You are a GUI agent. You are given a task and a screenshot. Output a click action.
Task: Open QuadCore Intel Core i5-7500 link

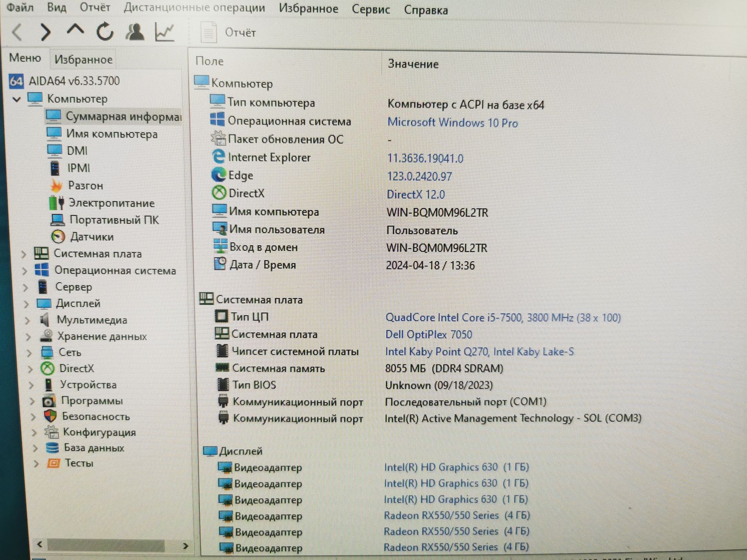tap(503, 318)
